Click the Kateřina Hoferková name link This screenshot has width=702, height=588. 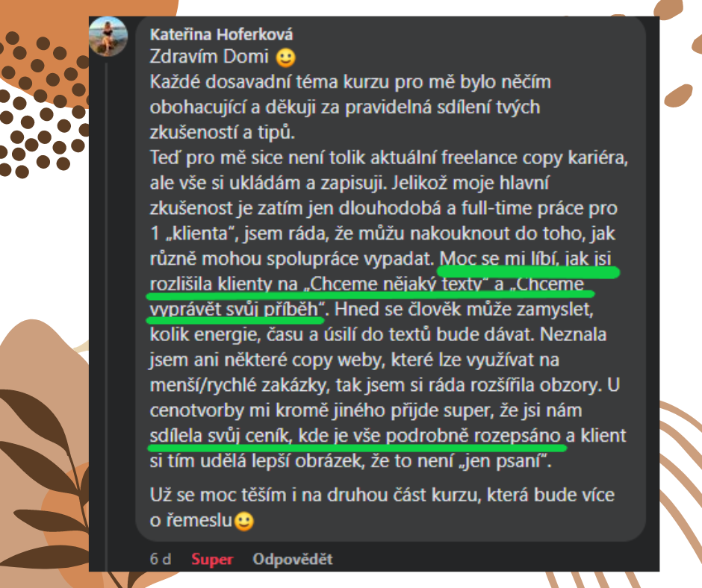click(x=221, y=34)
